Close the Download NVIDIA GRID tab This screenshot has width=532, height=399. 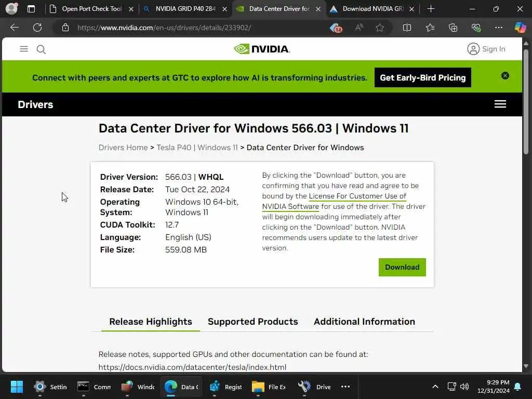click(x=411, y=9)
